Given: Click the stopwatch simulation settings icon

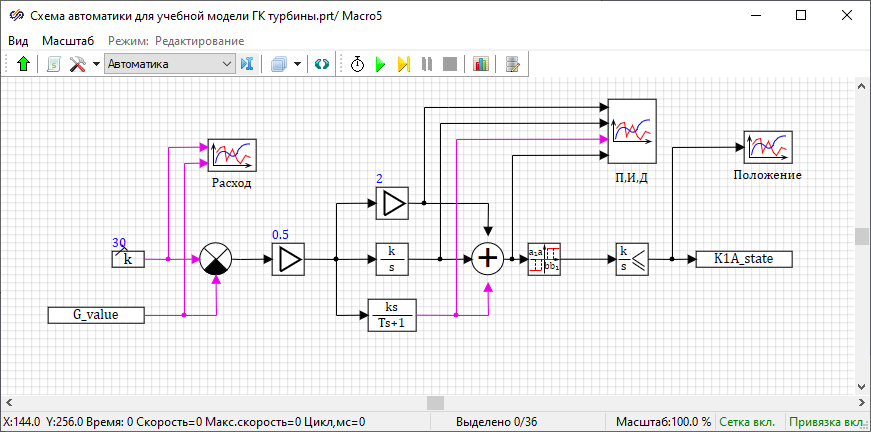Looking at the screenshot, I should [x=357, y=64].
